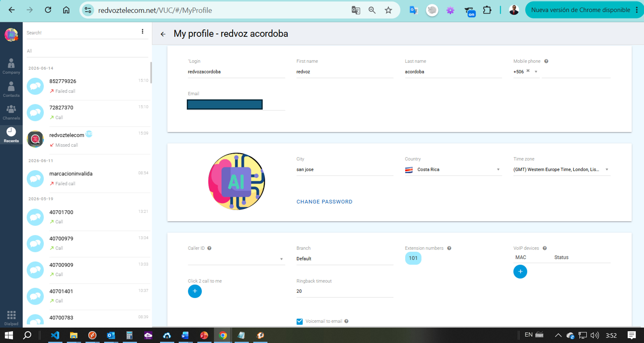644x343 pixels.
Task: Click the Caller ID help icon
Action: coord(209,248)
